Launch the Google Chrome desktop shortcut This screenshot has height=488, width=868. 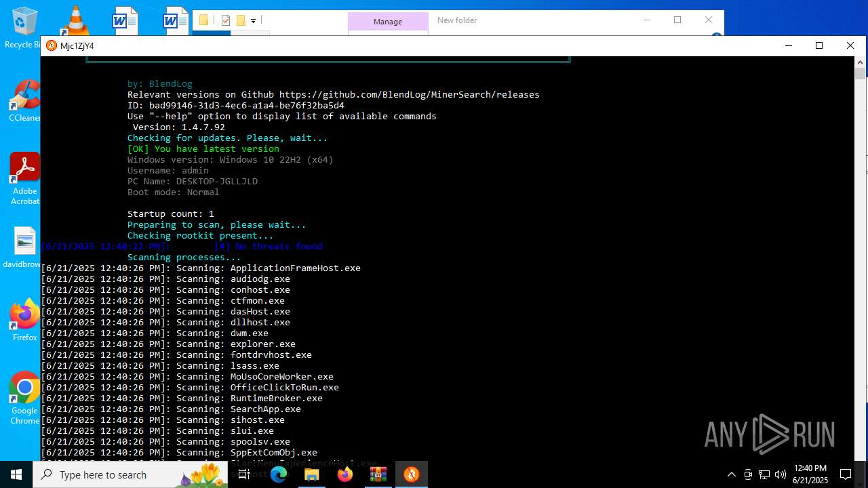tap(25, 398)
